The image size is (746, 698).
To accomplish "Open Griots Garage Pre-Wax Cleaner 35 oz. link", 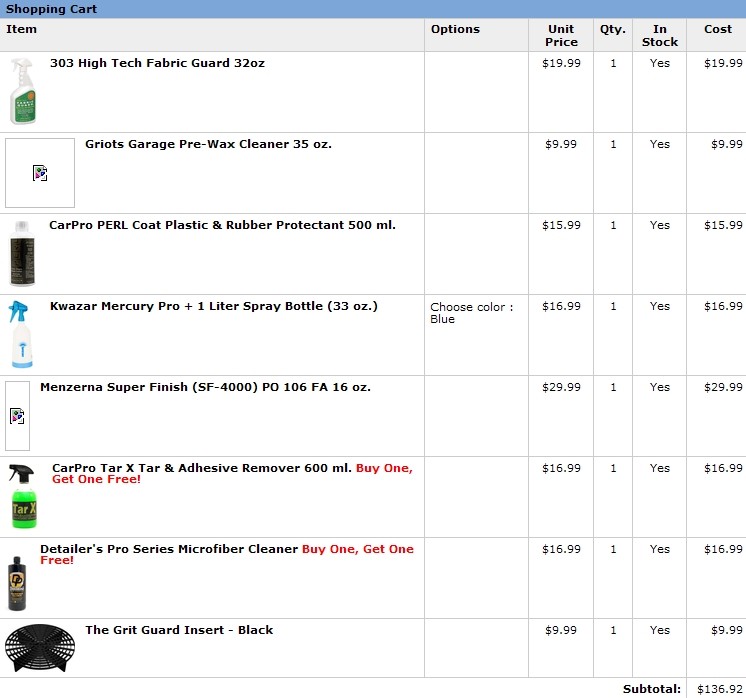I will [x=208, y=144].
